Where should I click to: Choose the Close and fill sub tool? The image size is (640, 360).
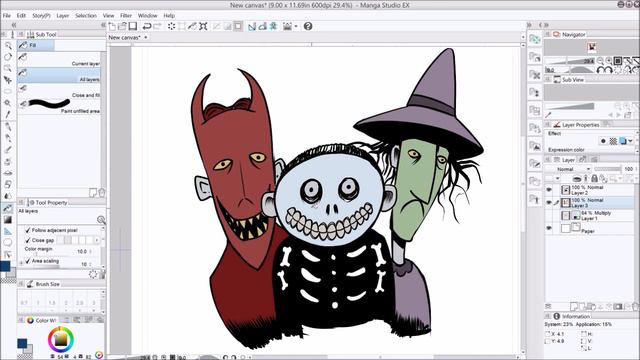click(x=59, y=91)
